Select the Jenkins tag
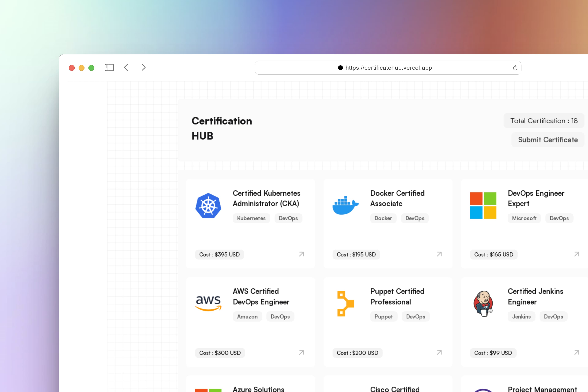This screenshot has width=588, height=392. click(522, 317)
